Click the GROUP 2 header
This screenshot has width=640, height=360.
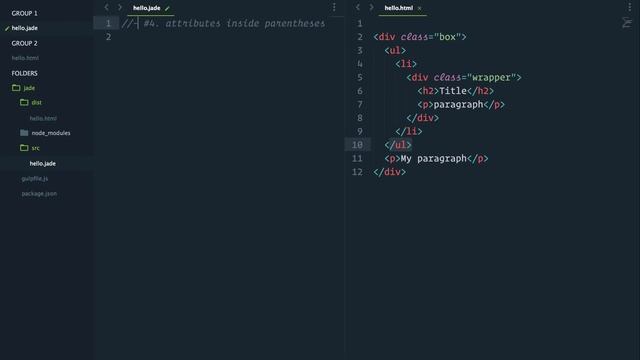pos(24,43)
